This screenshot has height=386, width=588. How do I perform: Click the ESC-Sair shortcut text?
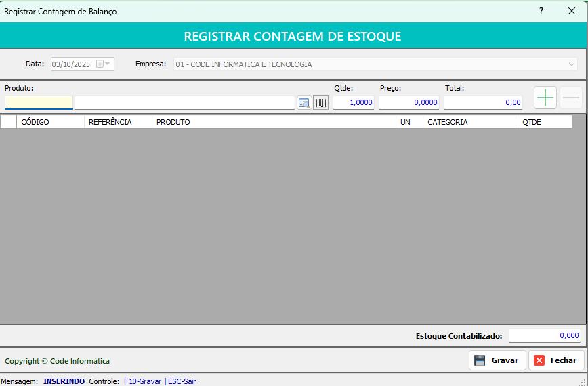click(x=182, y=381)
